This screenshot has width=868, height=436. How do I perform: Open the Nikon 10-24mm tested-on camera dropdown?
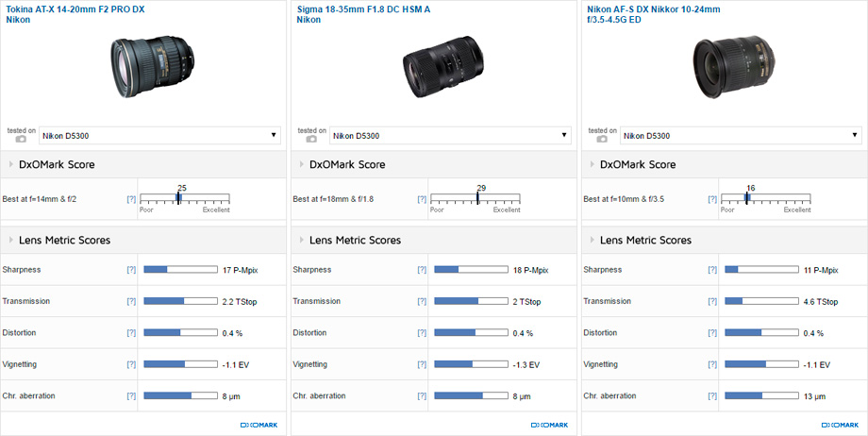[742, 136]
